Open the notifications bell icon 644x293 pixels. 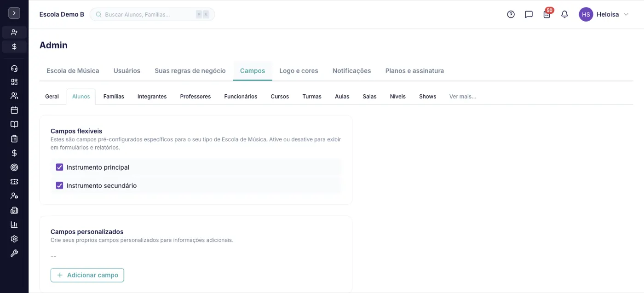(564, 14)
